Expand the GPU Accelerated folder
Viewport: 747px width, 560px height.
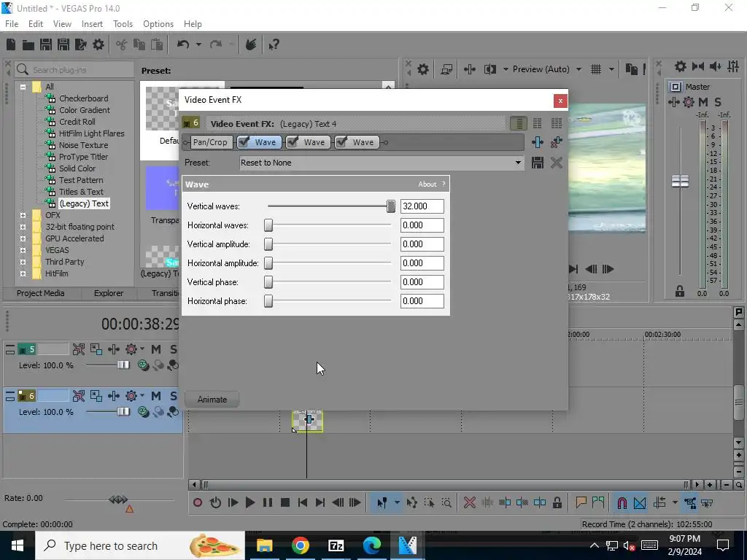[23, 238]
